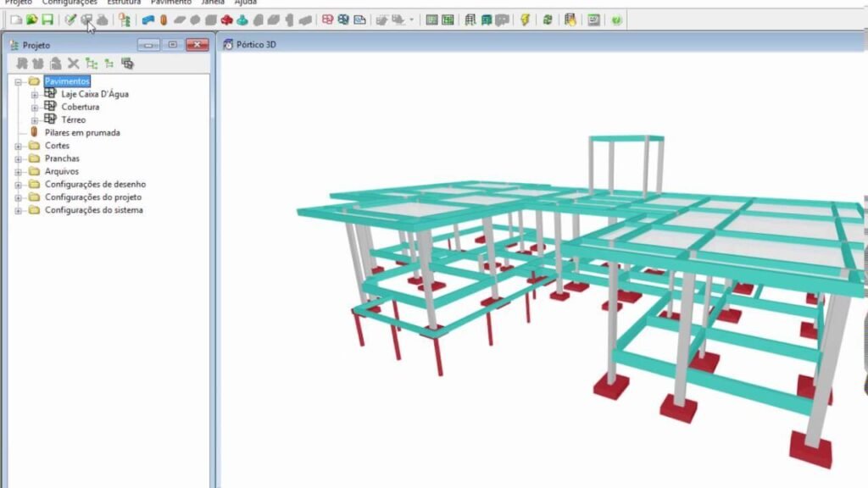Save the project with the green floppy icon

[x=47, y=20]
